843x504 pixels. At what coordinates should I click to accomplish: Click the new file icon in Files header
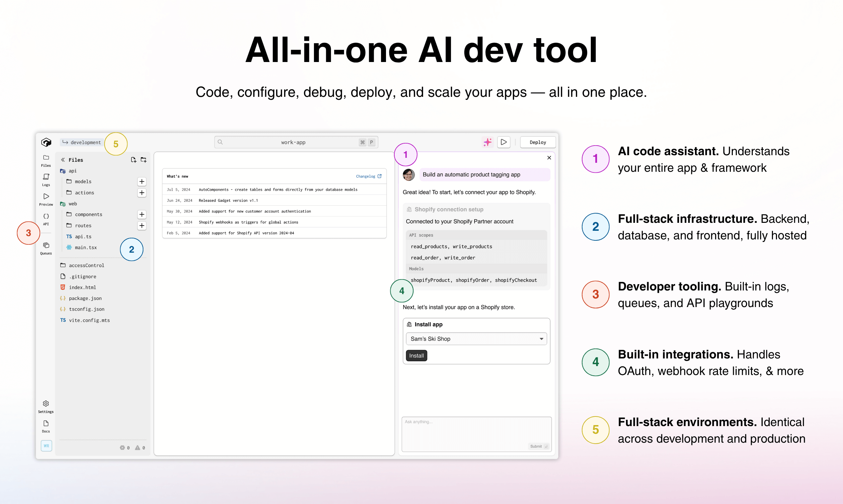coord(133,159)
